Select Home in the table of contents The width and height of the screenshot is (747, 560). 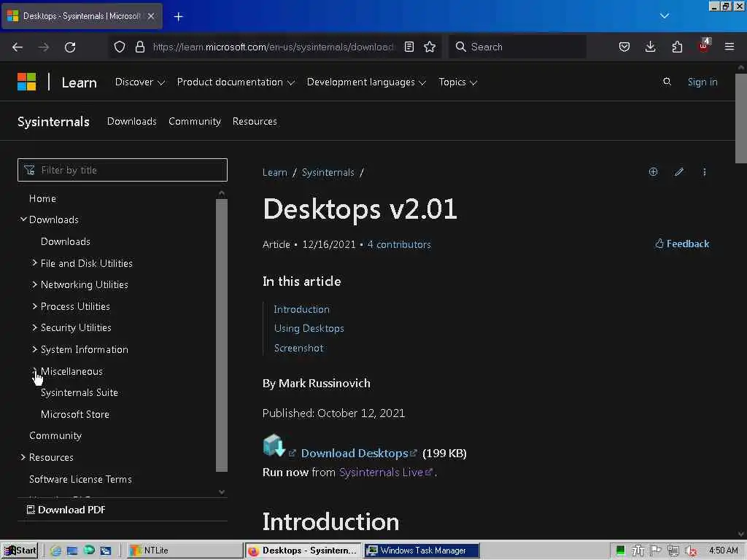pyautogui.click(x=42, y=198)
